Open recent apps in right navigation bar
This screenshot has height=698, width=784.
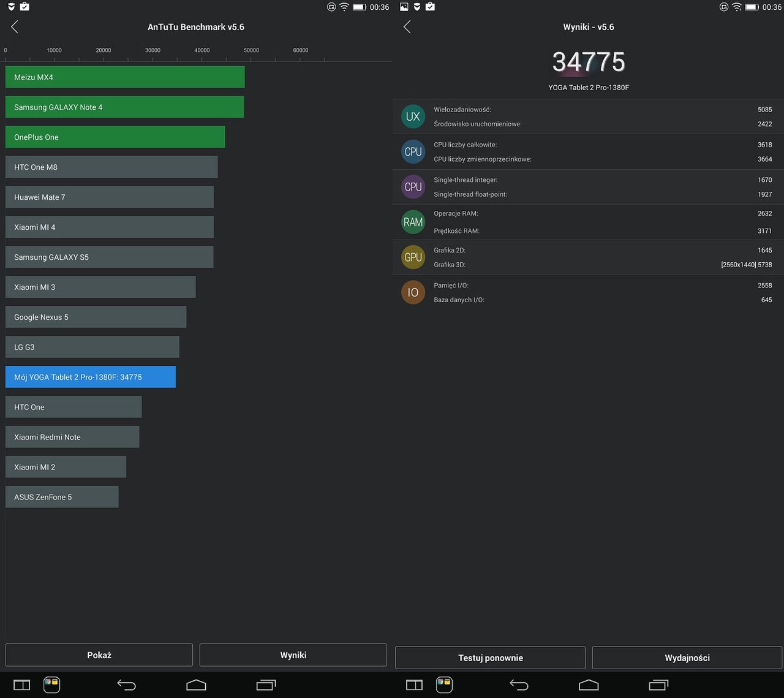point(658,685)
